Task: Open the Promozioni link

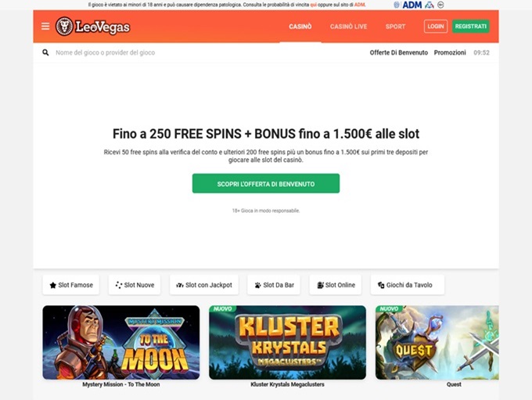Action: [x=450, y=52]
